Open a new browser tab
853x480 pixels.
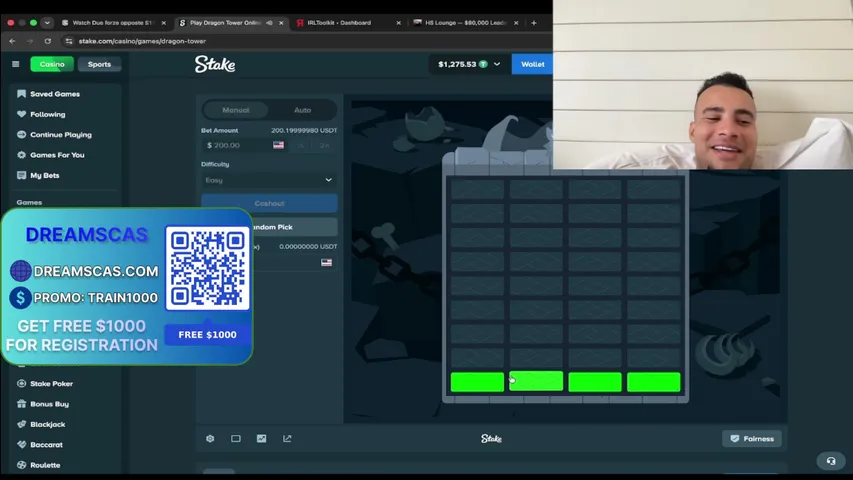[x=534, y=23]
